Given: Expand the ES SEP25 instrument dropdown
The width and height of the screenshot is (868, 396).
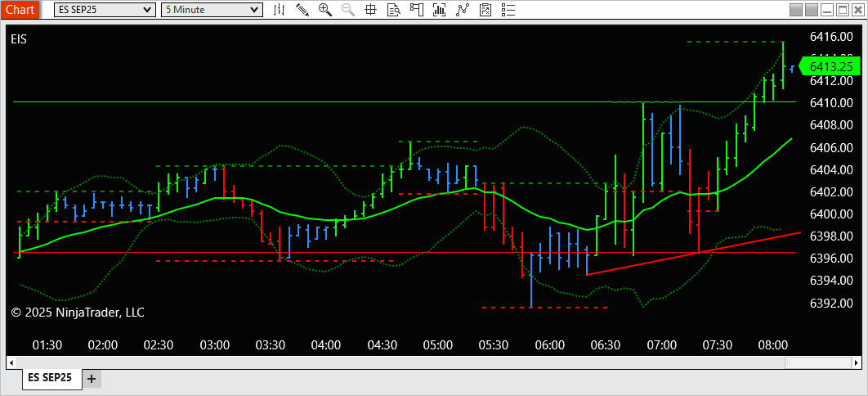Looking at the screenshot, I should tap(105, 10).
